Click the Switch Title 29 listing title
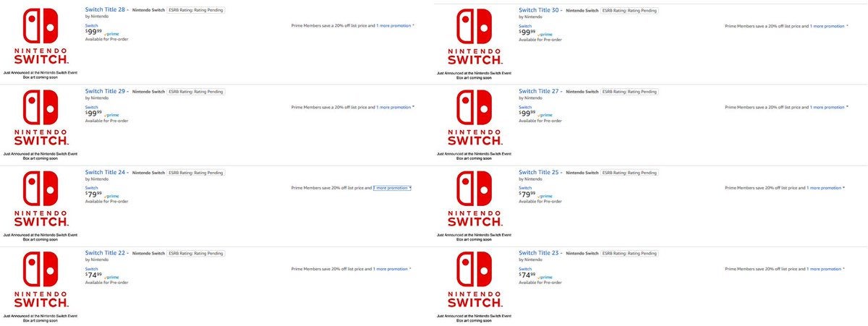Screen dimensions: 868x326 [x=106, y=91]
